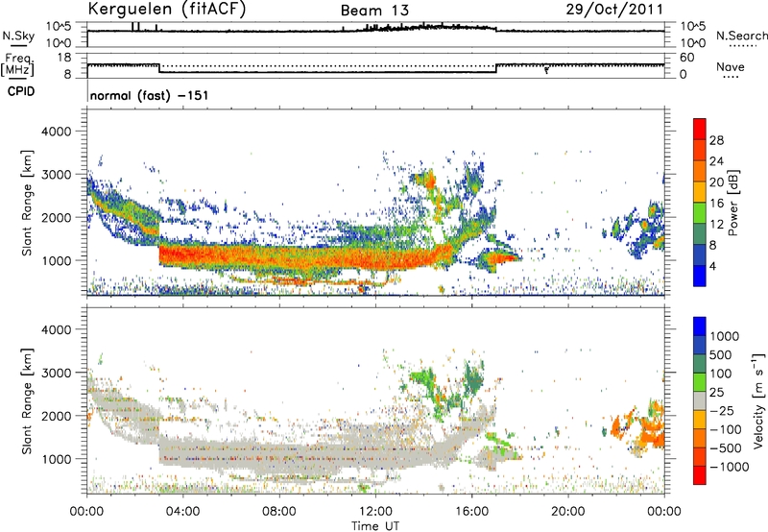Click the "12:00" time tick label
Image resolution: width=768 pixels, height=532 pixels.
(x=375, y=512)
